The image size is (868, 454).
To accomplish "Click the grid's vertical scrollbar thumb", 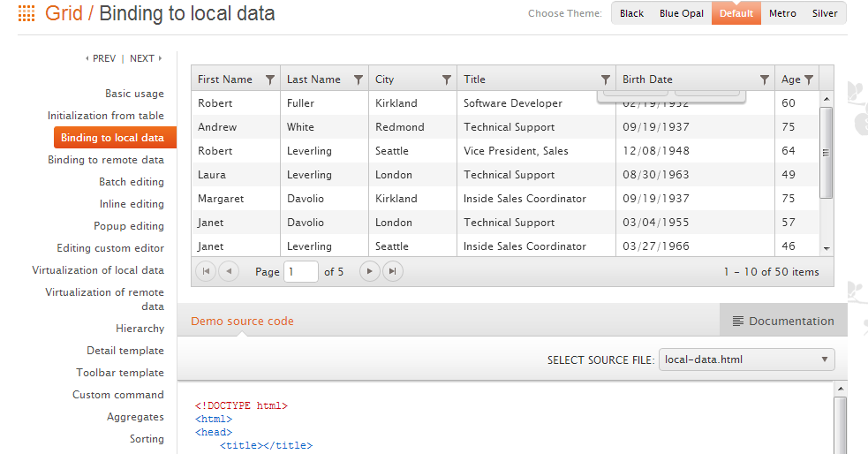I will pyautogui.click(x=826, y=152).
